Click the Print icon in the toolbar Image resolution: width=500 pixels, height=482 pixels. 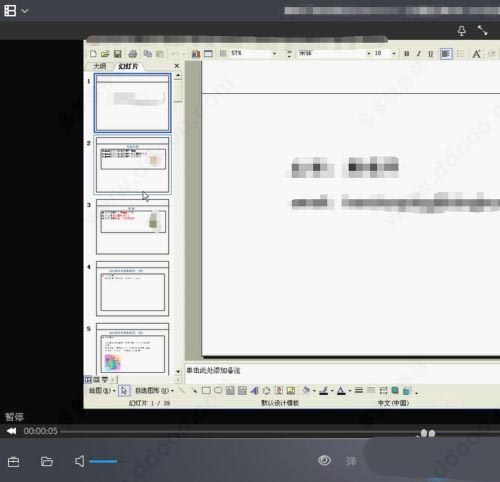132,54
